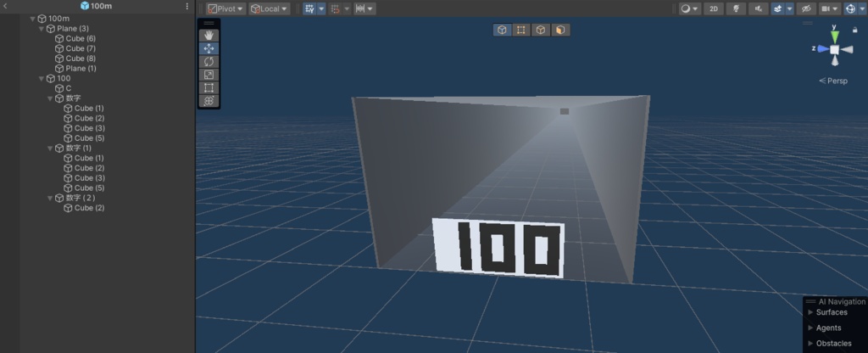Screen dimensions: 868x353
Task: Click the blue Z axis gizmo cone
Action: click(822, 48)
